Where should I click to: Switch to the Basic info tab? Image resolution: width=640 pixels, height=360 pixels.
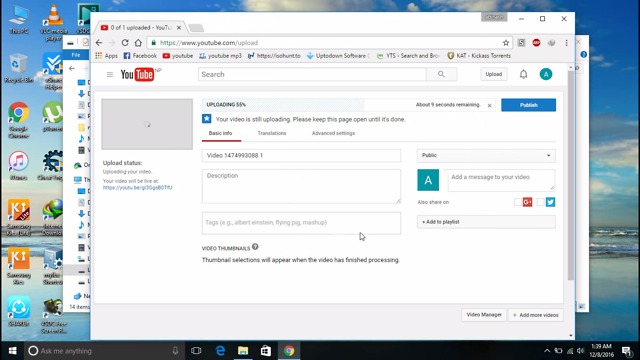pos(220,133)
